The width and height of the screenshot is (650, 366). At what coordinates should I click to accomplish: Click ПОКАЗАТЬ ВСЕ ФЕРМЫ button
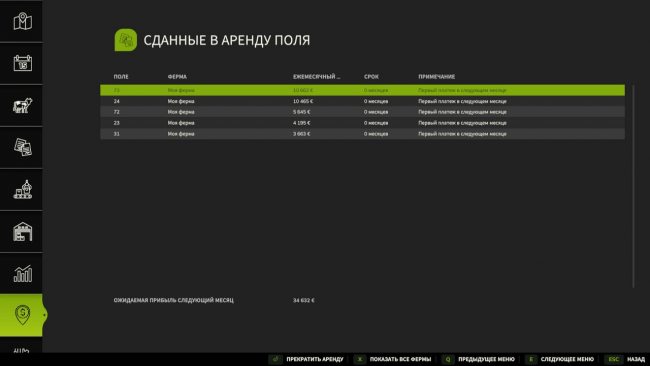click(x=400, y=359)
